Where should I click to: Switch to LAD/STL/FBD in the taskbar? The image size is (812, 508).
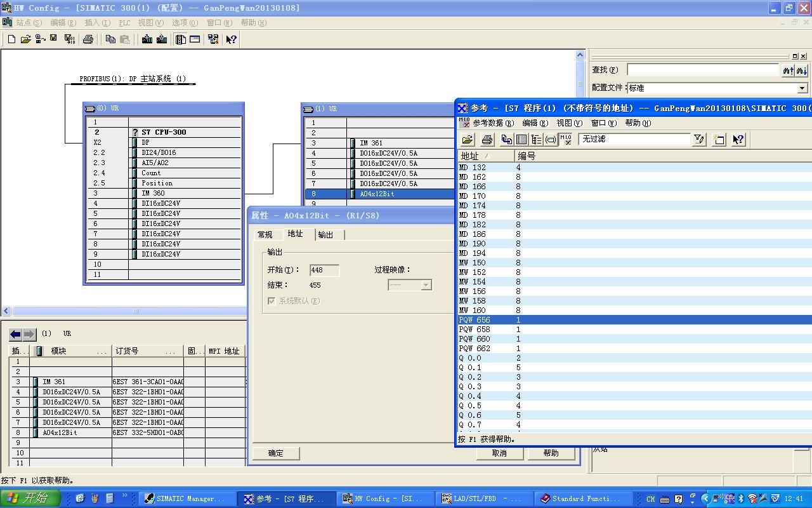pyautogui.click(x=483, y=499)
